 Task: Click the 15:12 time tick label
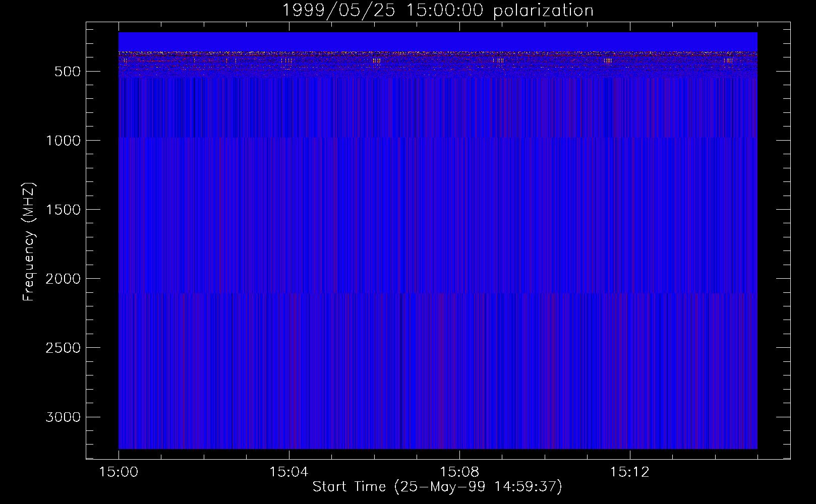tap(629, 472)
